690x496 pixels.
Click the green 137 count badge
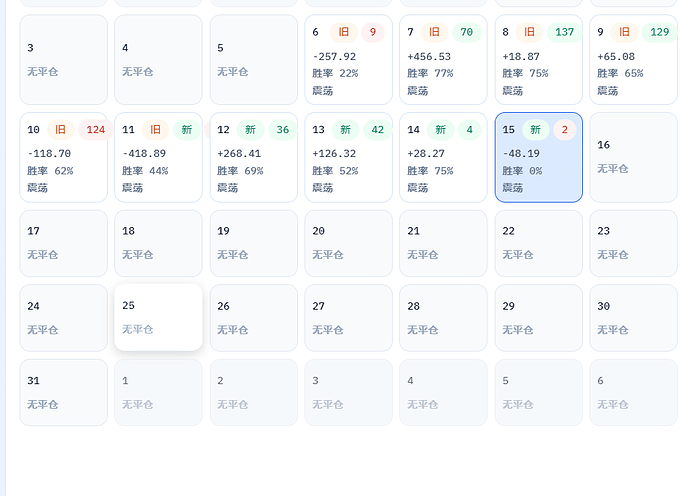[x=565, y=32]
